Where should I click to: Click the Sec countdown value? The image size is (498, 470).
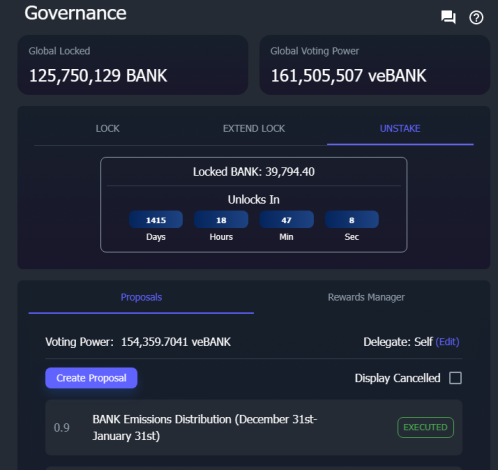pos(352,220)
